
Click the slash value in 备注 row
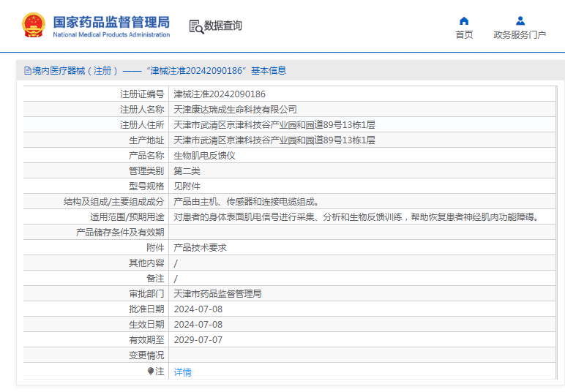pos(176,279)
